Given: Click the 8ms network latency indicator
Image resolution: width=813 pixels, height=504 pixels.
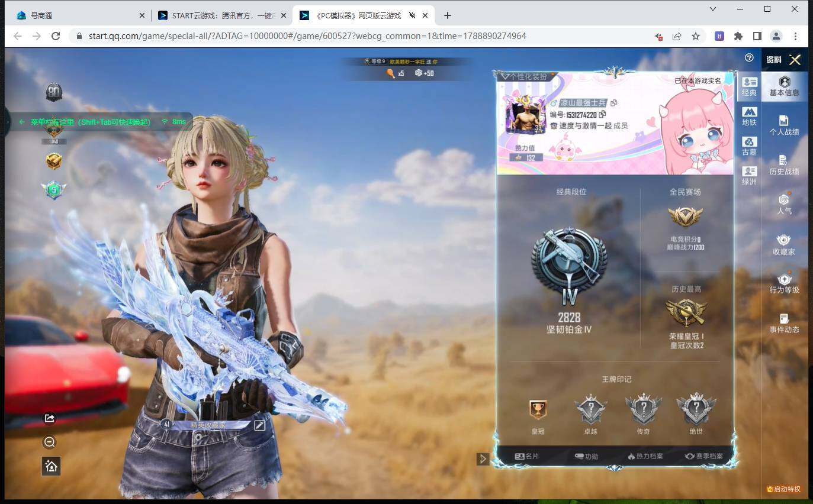Looking at the screenshot, I should [x=173, y=122].
